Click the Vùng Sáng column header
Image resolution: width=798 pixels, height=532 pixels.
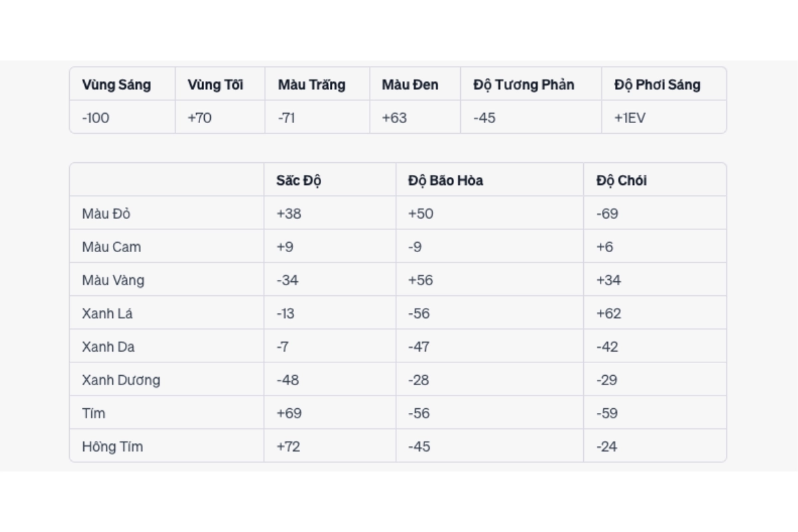tap(116, 85)
